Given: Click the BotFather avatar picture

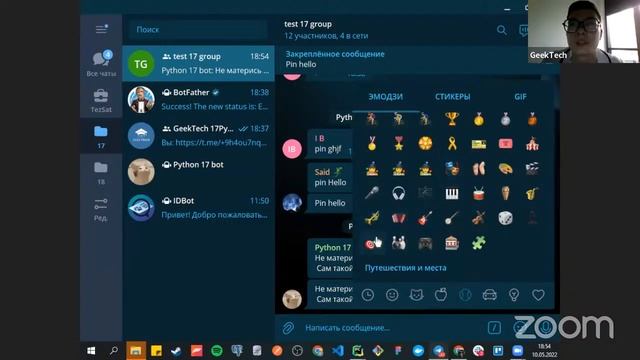Looking at the screenshot, I should point(141,100).
